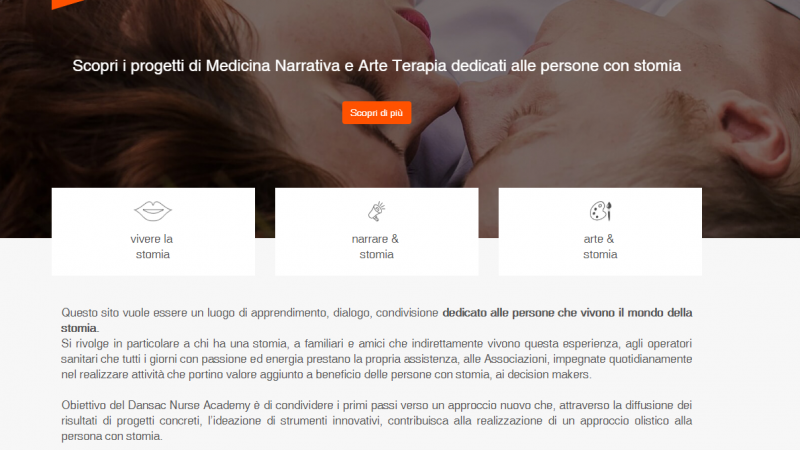Click the megaphone icon for narrare & stomia
Viewport: 800px width, 450px height.
click(377, 211)
